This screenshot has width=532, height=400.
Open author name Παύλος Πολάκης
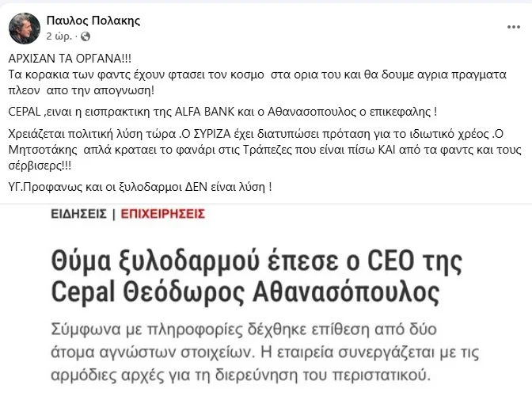click(x=93, y=21)
